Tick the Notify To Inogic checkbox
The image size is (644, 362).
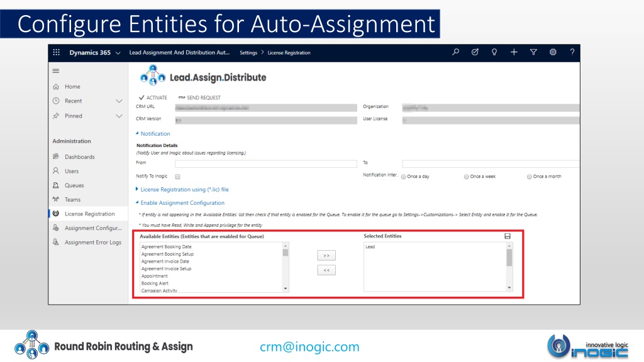click(177, 177)
